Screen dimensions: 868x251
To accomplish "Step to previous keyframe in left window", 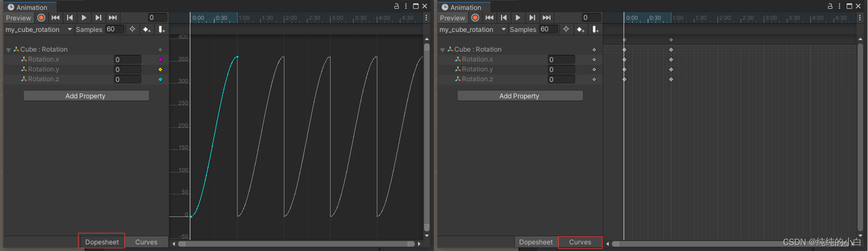I will tap(70, 17).
